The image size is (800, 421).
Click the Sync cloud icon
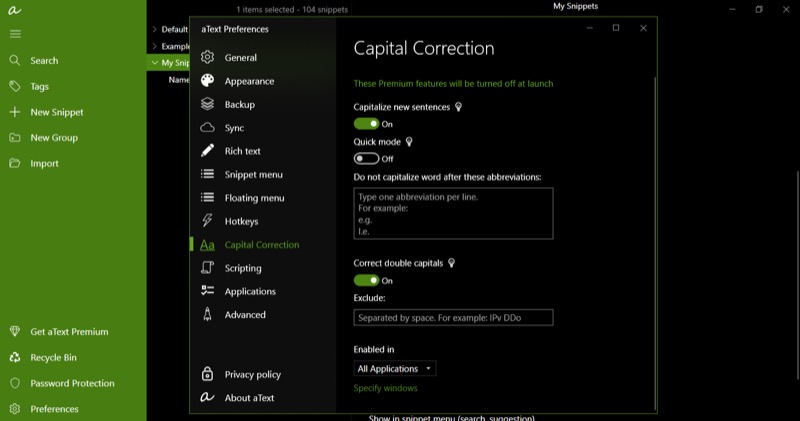pyautogui.click(x=207, y=128)
